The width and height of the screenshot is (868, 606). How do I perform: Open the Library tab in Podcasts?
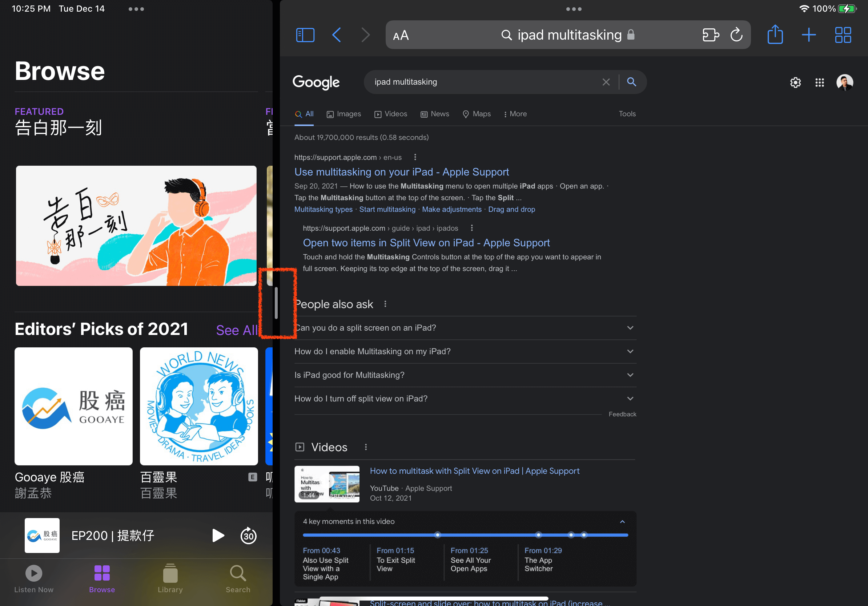coord(170,579)
